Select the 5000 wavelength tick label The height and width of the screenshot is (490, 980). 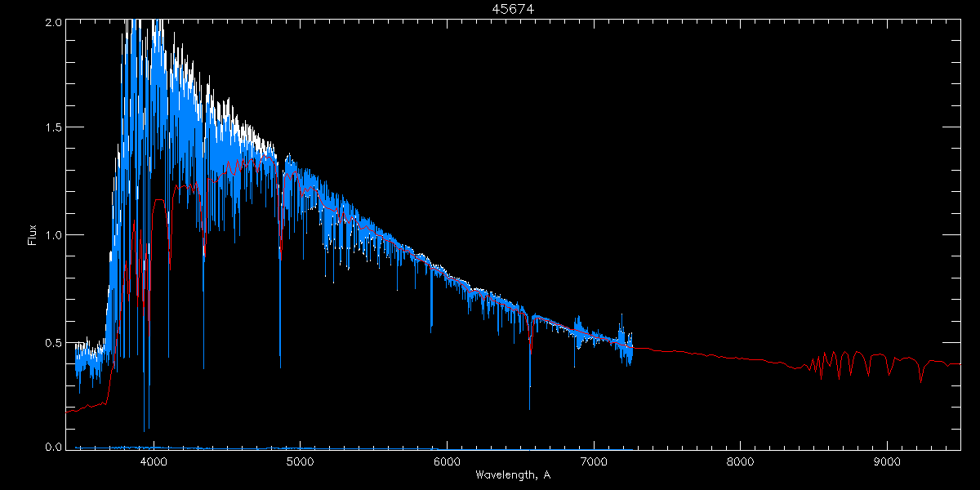tap(300, 462)
